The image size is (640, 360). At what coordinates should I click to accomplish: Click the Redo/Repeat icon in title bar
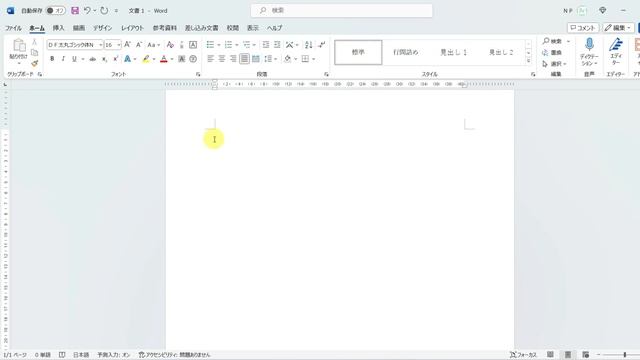coord(104,11)
